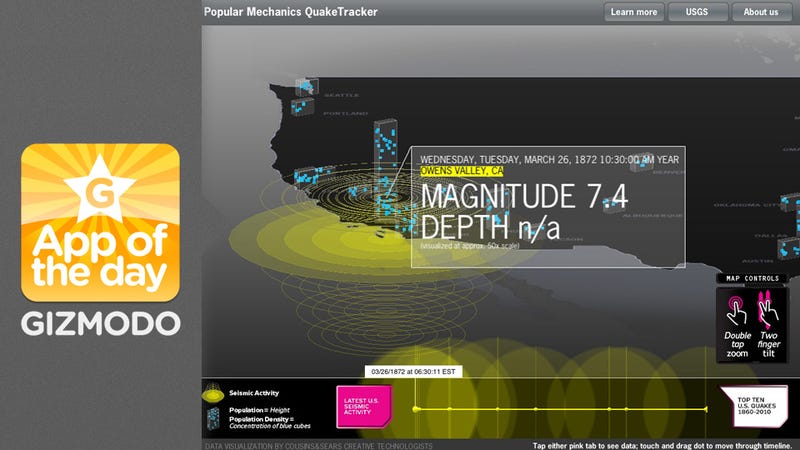Click the Popular Mechanics QuakeTracker title
800x450 pixels.
(x=290, y=12)
